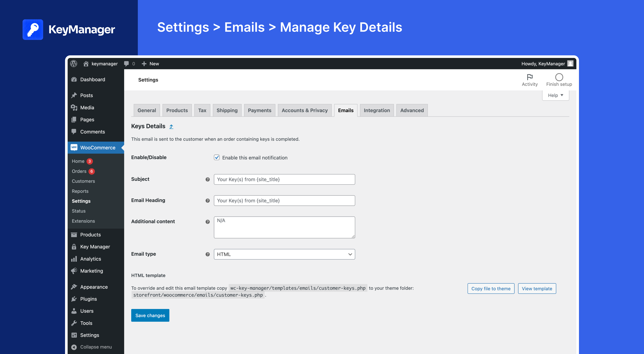The height and width of the screenshot is (354, 644).
Task: Click the plus New icon
Action: click(144, 64)
